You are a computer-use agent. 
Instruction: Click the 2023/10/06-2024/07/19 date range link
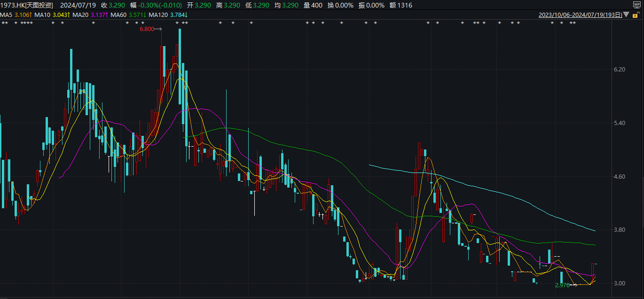[580, 15]
